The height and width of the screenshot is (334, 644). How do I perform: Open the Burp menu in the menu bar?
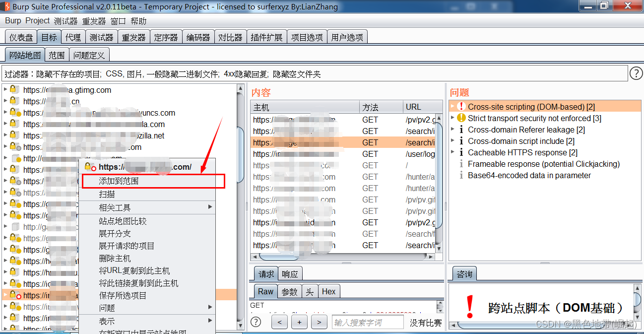tap(13, 21)
